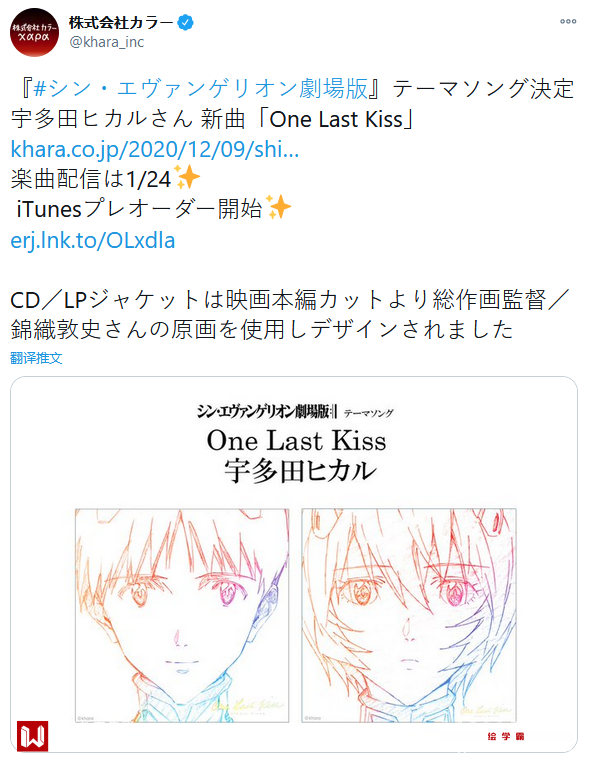The image size is (590, 764).
Task: Click the red W logo watermark
Action: click(33, 736)
